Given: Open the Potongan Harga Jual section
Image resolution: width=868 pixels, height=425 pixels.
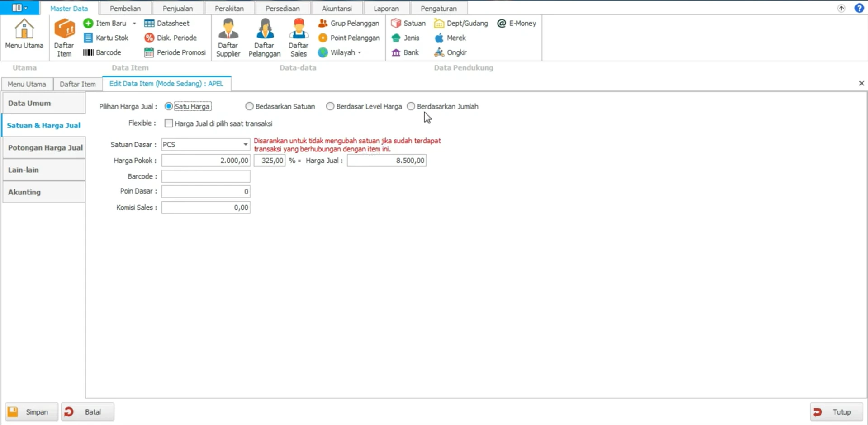Looking at the screenshot, I should pyautogui.click(x=44, y=147).
